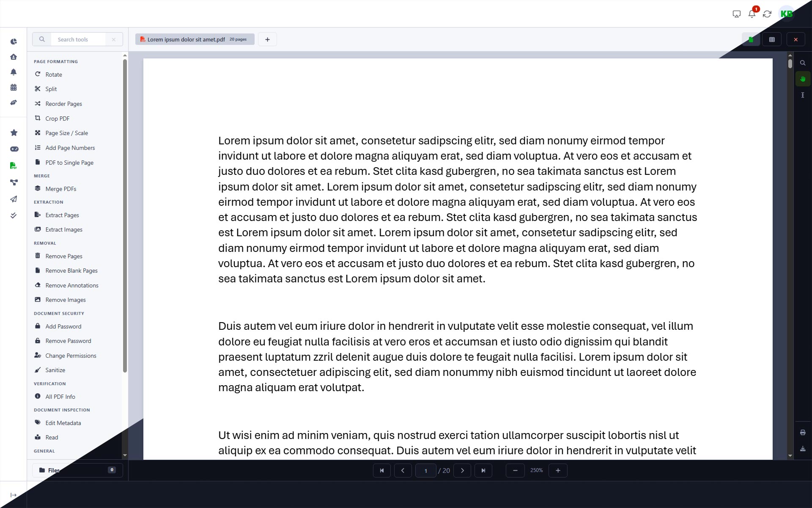The height and width of the screenshot is (508, 812).
Task: Open the Remove Blank Pages tool
Action: coord(71,270)
